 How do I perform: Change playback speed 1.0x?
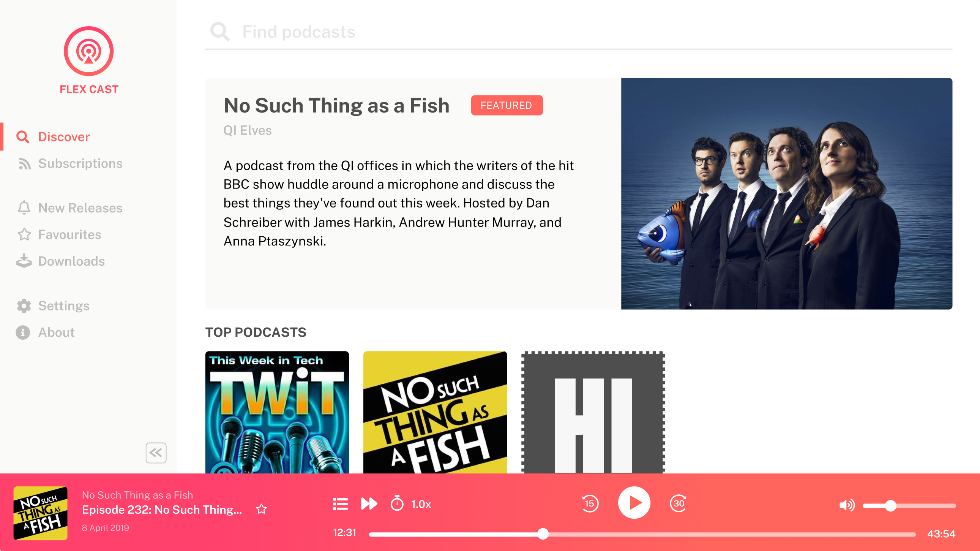pyautogui.click(x=421, y=504)
